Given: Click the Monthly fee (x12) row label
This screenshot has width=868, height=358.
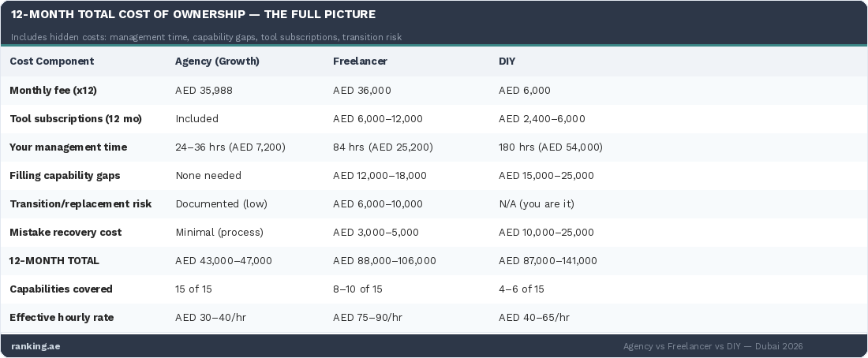Looking at the screenshot, I should coord(53,91).
